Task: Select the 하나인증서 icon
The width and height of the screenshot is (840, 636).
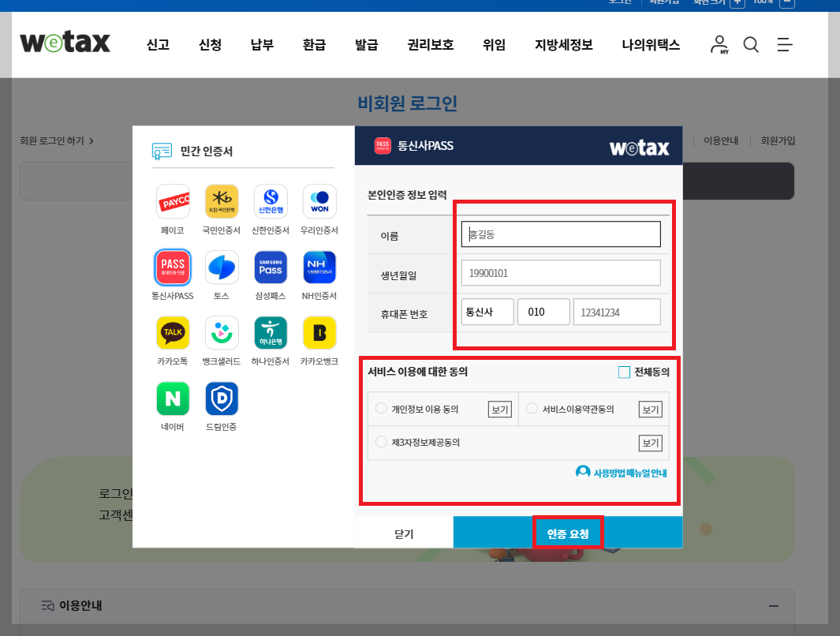Action: tap(271, 333)
